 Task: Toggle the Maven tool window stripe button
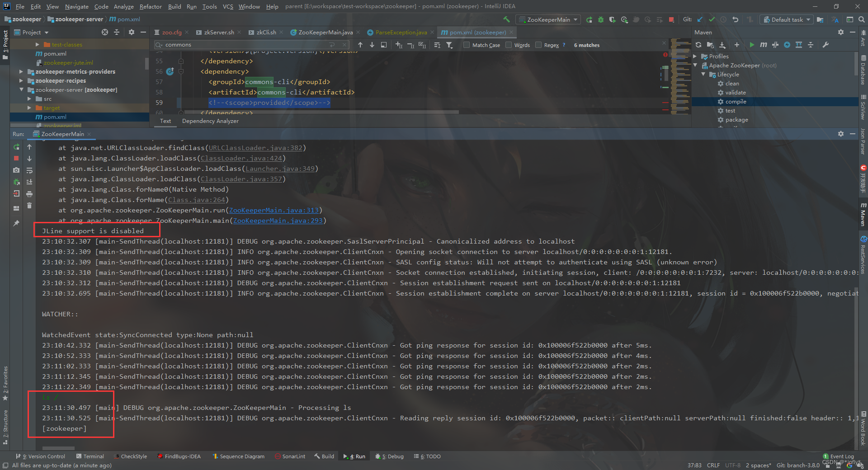click(x=863, y=215)
